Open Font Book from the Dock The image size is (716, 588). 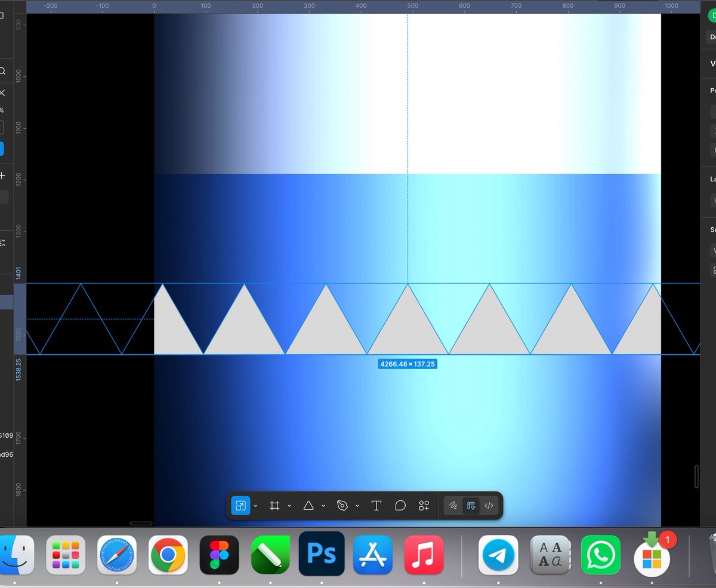550,555
